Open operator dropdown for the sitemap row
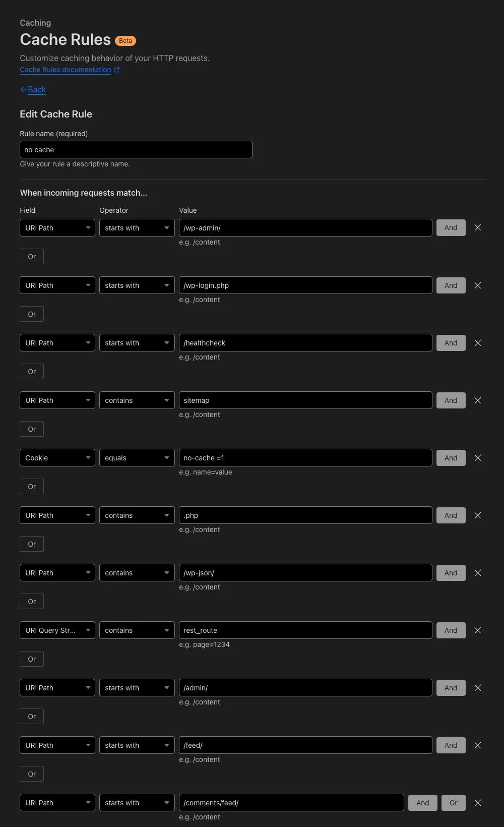This screenshot has height=827, width=504. [137, 400]
